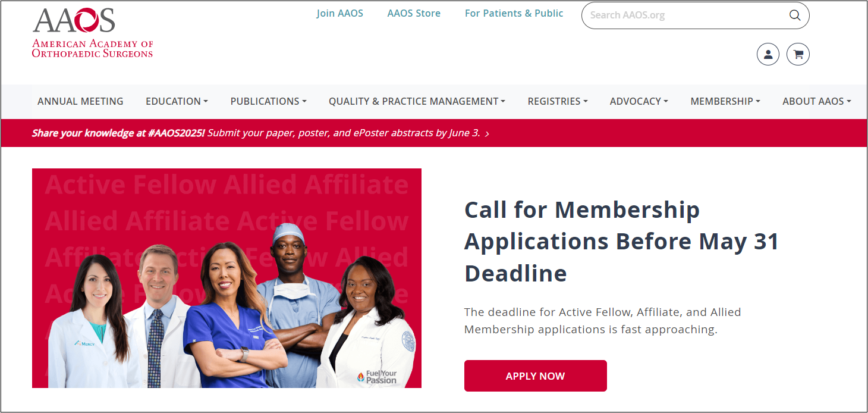Click the user account icon
Viewport: 868px width, 413px height.
pos(768,54)
